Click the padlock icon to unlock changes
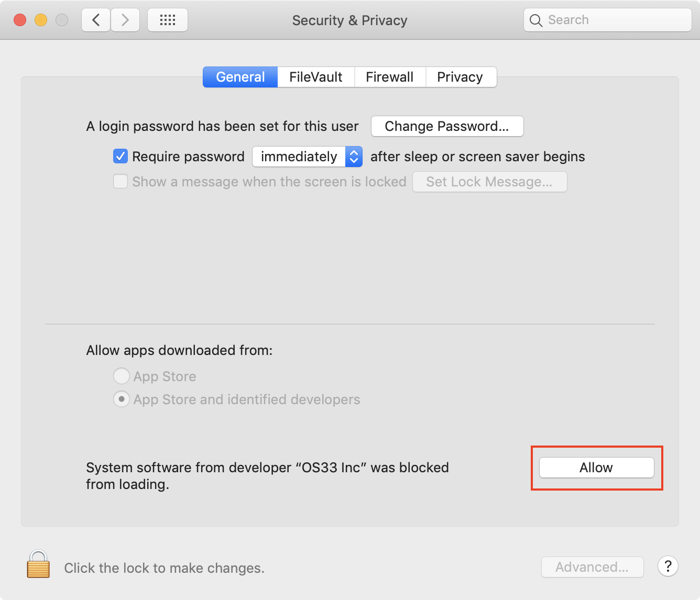 click(38, 564)
